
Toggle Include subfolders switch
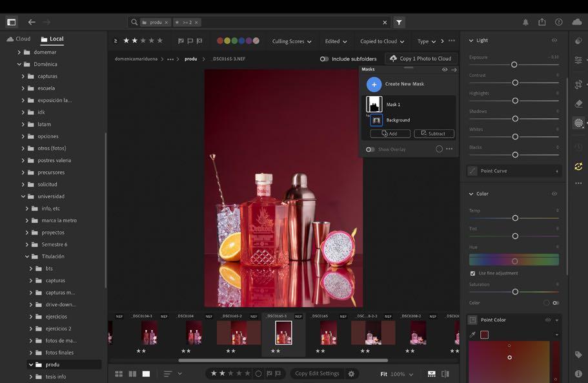click(324, 59)
